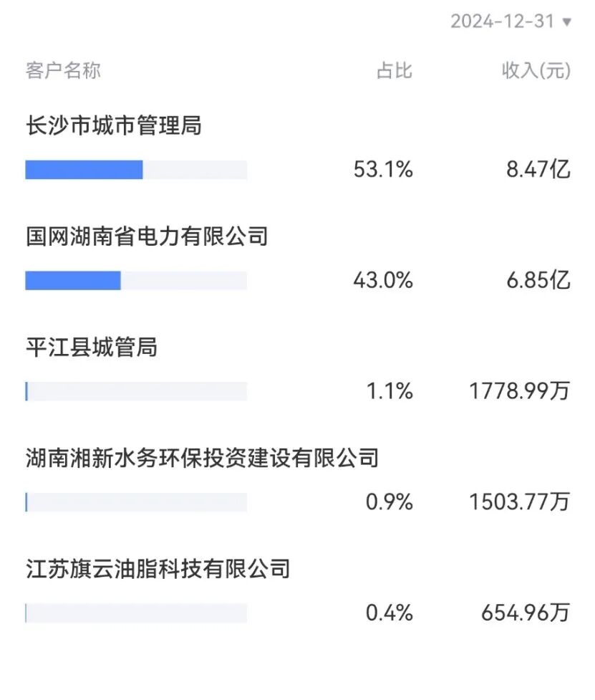595x700 pixels.
Task: Open the 2024-12-31 date dropdown
Action: (x=503, y=21)
